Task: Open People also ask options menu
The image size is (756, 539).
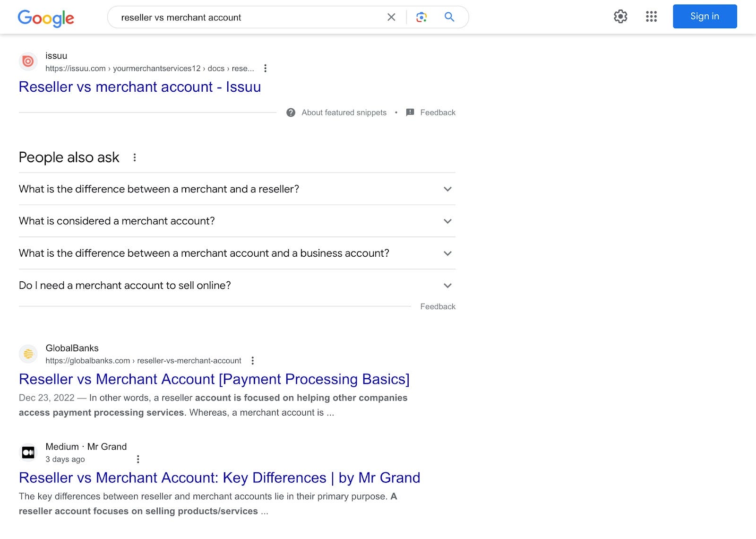Action: point(135,157)
